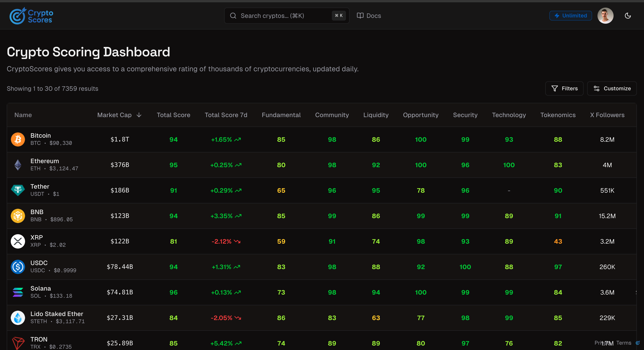Click the BNB coin icon

tap(18, 216)
